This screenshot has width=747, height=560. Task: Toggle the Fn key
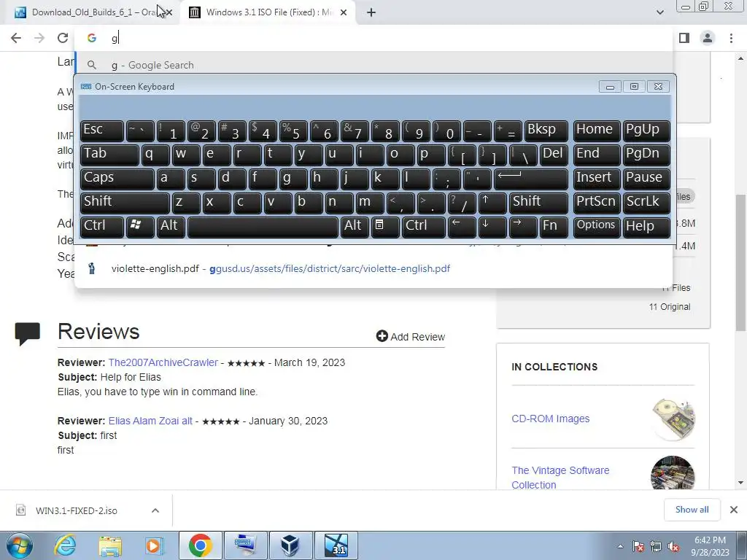click(x=554, y=227)
